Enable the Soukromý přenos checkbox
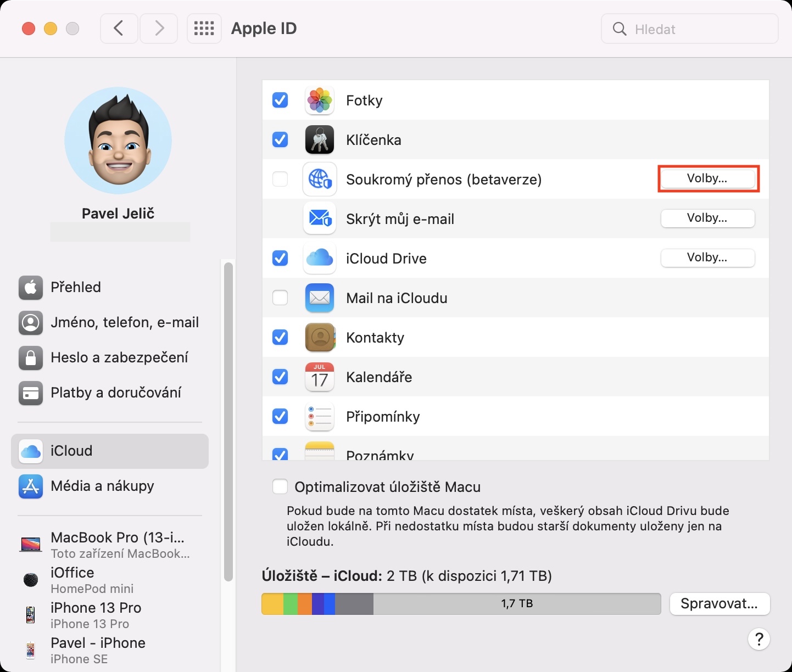792x672 pixels. 280,180
